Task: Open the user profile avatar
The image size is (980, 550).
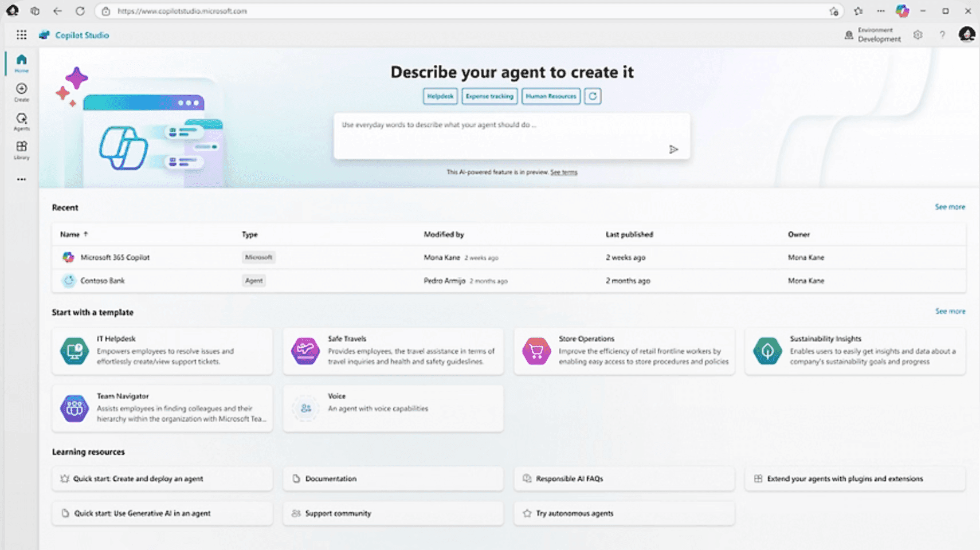Action: click(967, 34)
